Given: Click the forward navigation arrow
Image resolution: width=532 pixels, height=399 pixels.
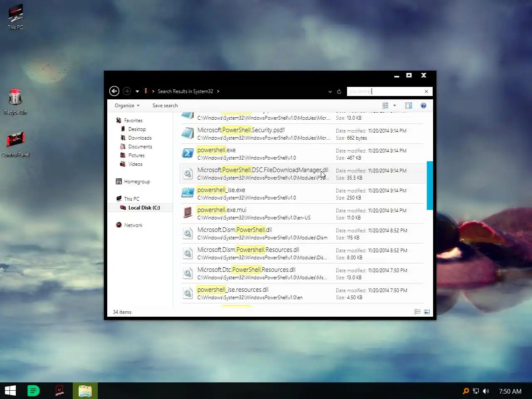Looking at the screenshot, I should coord(127,91).
